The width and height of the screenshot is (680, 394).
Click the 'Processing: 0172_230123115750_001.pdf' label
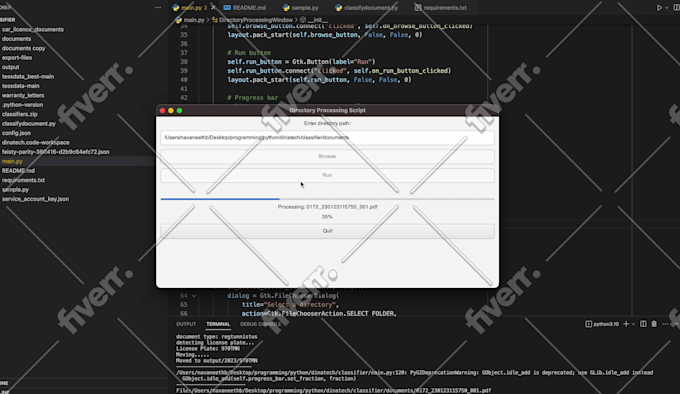(327, 207)
